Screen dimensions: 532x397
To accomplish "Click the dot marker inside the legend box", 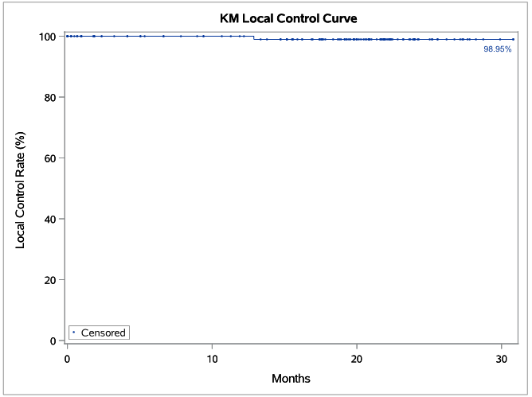I will 74,332.
